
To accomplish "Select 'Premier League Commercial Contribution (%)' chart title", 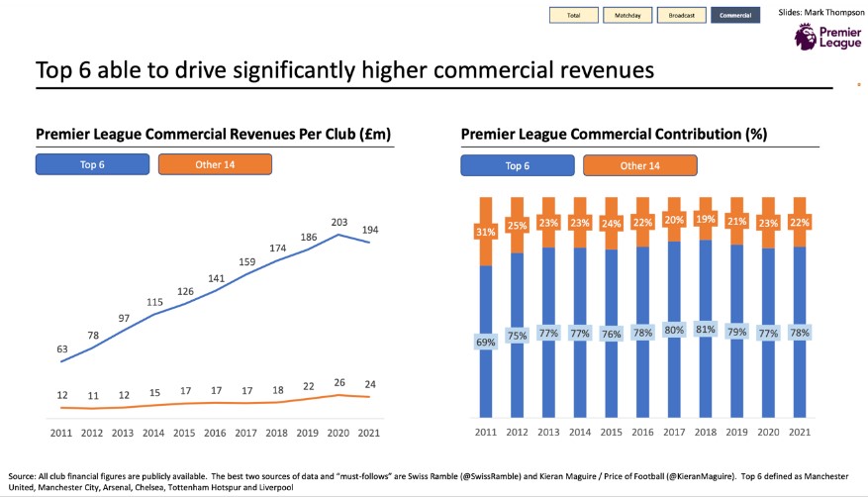I will point(614,134).
